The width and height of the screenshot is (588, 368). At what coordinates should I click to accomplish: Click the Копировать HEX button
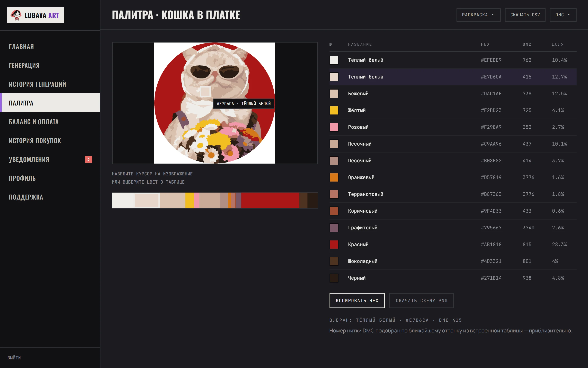(x=357, y=300)
